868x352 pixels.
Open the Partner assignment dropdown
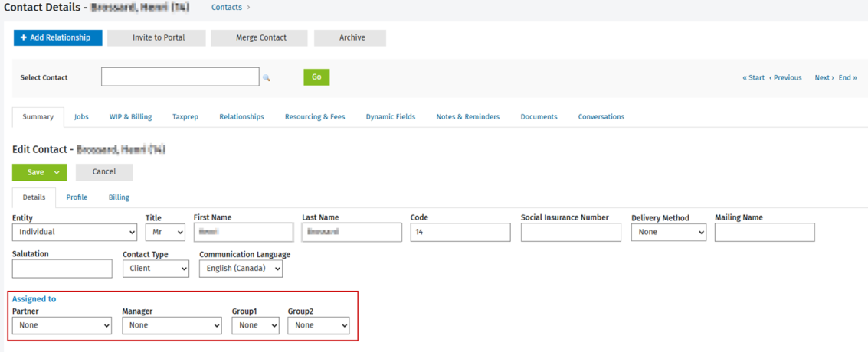62,325
